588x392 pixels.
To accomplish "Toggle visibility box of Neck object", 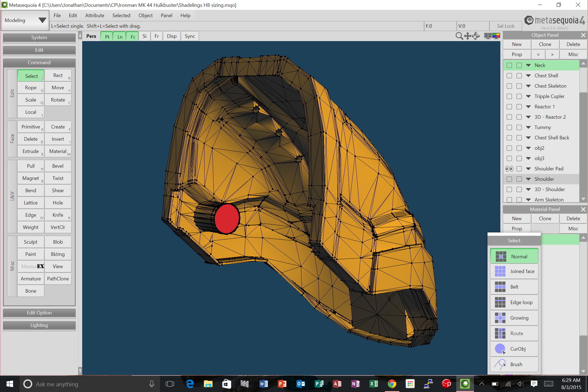I will [x=509, y=65].
